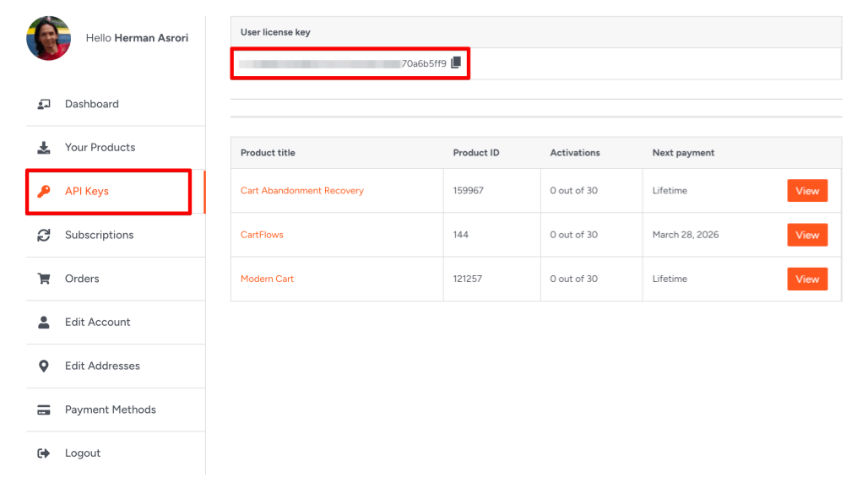View the Cart Abandonment Recovery license
Screen dimensions: 868x483
(806, 191)
